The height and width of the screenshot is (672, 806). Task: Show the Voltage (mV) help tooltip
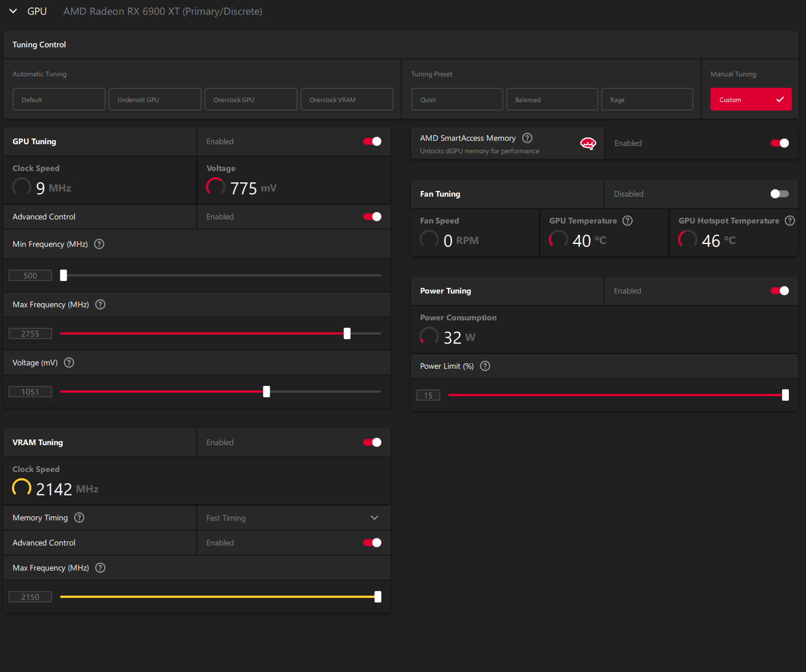point(69,363)
